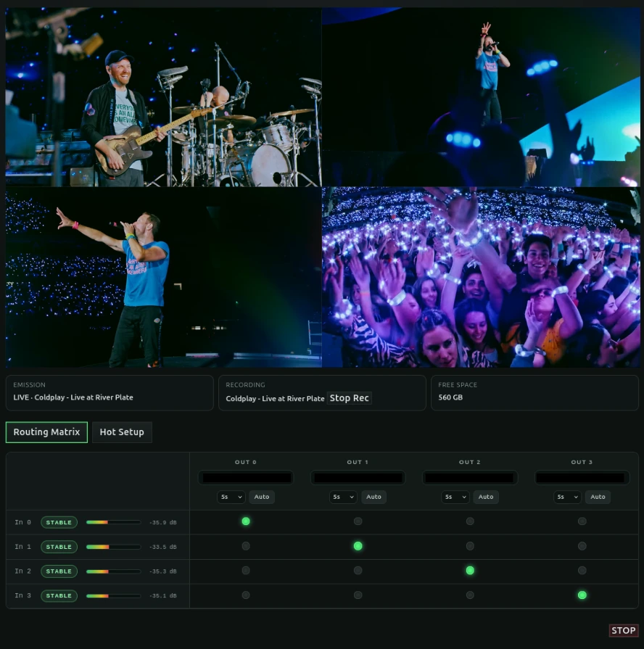The height and width of the screenshot is (649, 644).
Task: Route In 1 to Out 0
Action: point(246,546)
